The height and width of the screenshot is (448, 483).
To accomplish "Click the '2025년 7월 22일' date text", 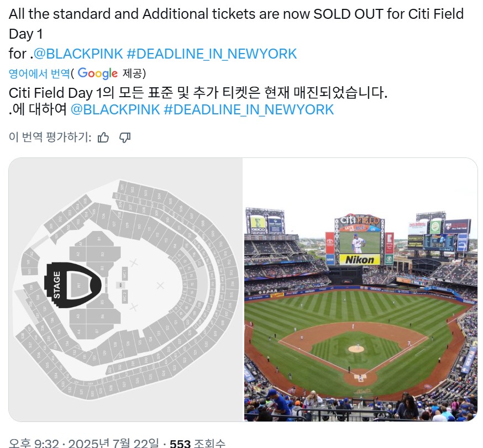I will click(114, 444).
